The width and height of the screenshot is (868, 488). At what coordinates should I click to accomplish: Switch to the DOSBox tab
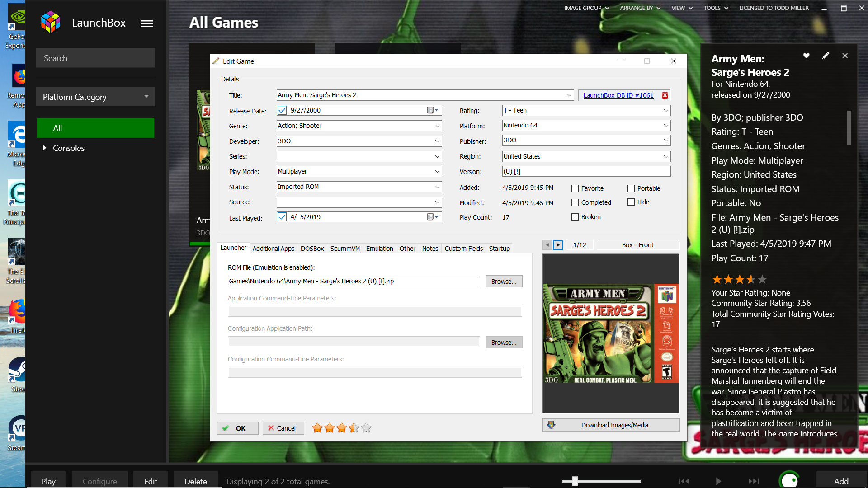pos(312,249)
